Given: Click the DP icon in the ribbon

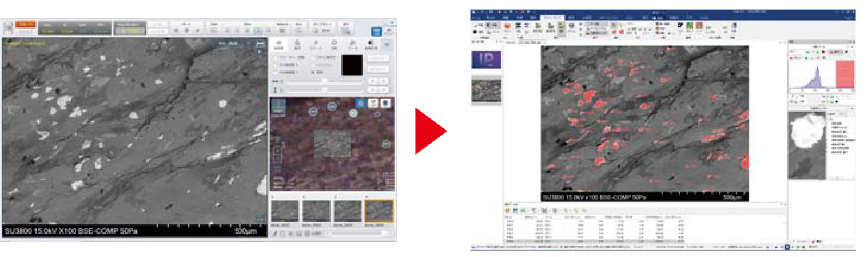Looking at the screenshot, I should pyautogui.click(x=681, y=26).
